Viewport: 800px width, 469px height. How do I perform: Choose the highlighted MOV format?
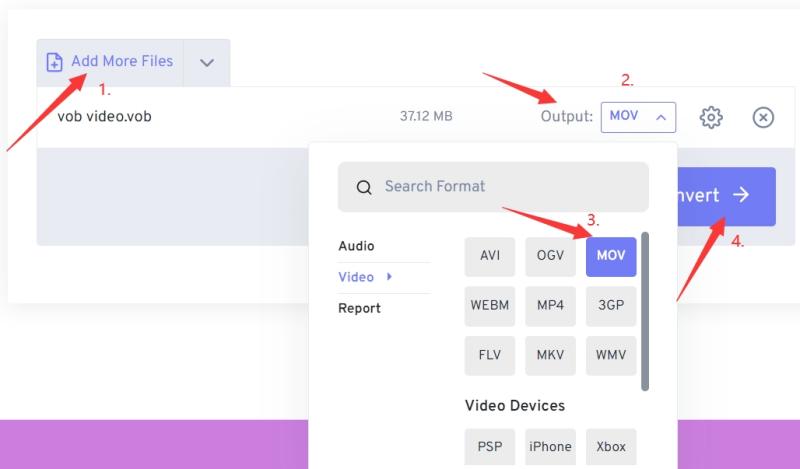tap(611, 257)
